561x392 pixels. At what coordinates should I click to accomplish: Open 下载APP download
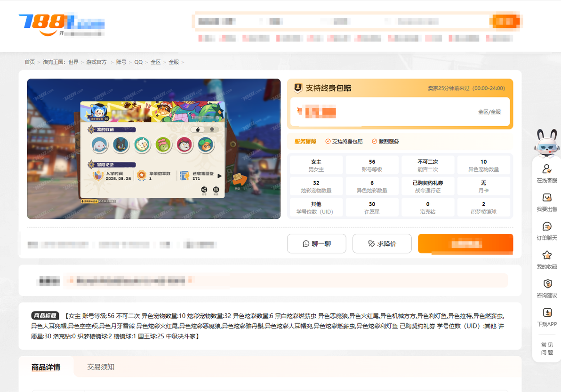pos(547,317)
